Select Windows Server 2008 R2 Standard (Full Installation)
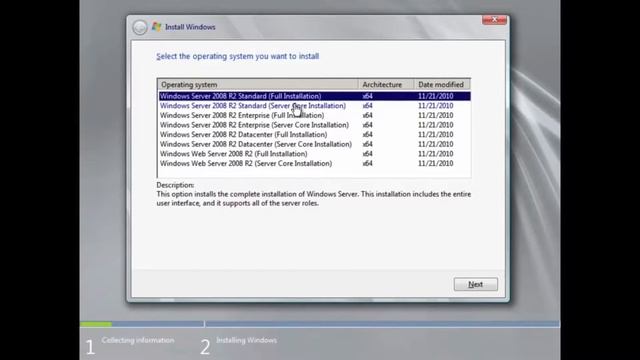640x360 pixels. click(x=314, y=96)
